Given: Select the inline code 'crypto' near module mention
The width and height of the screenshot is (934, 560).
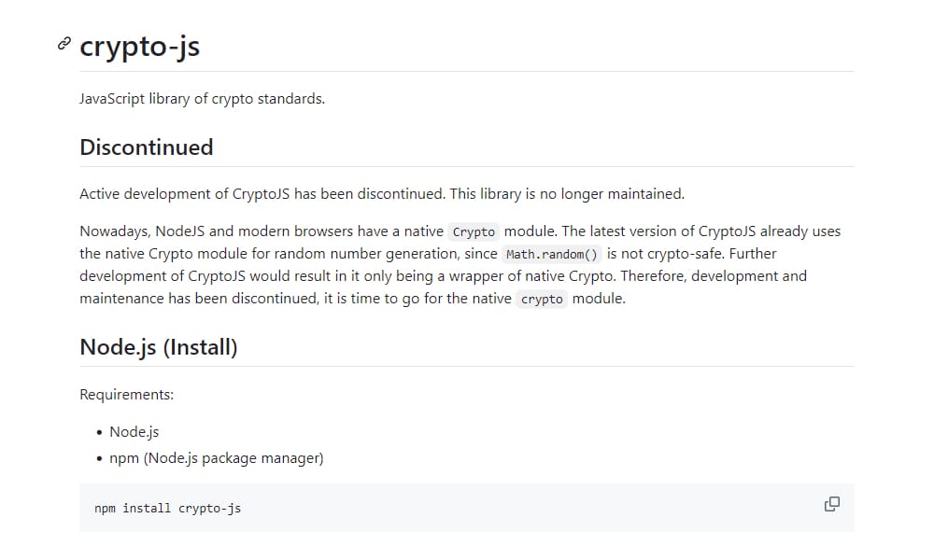Looking at the screenshot, I should [x=542, y=299].
